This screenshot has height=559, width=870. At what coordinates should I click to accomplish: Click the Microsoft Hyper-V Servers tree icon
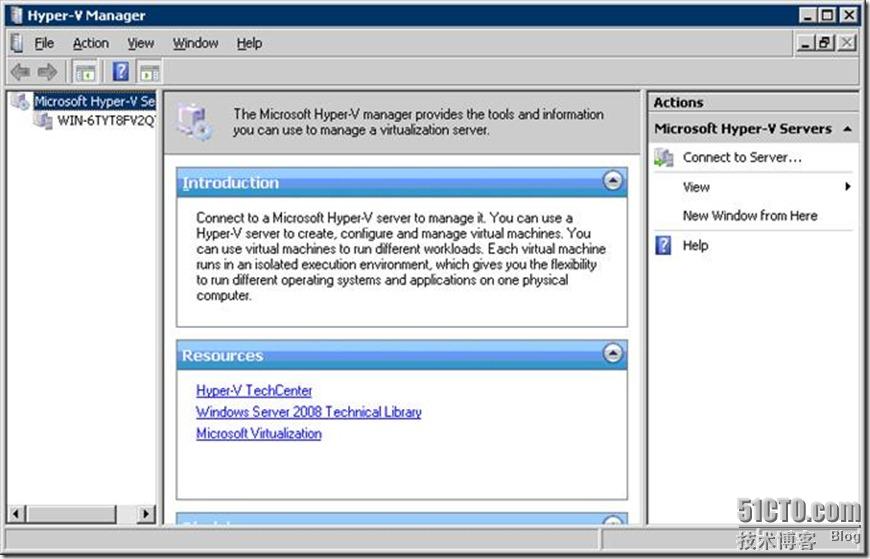21,102
